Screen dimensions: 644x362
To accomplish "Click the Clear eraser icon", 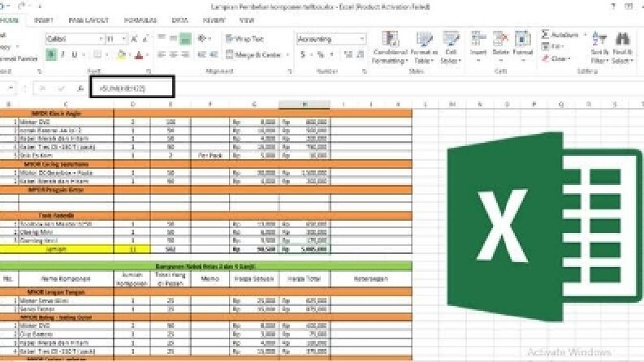I will point(546,58).
